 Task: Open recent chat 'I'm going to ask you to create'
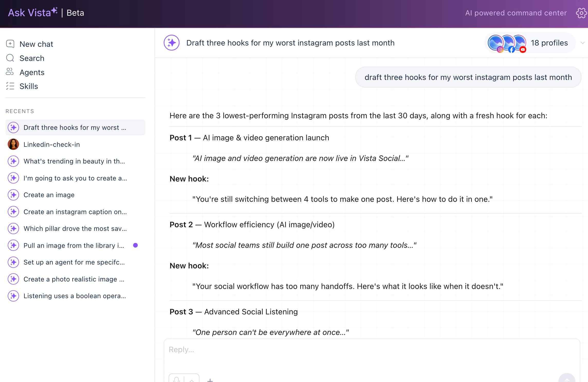(x=75, y=178)
